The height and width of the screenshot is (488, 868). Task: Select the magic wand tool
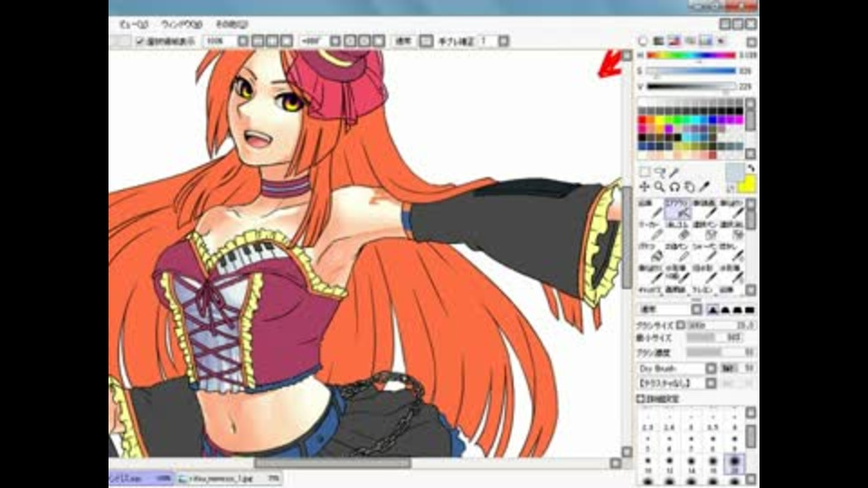(674, 172)
